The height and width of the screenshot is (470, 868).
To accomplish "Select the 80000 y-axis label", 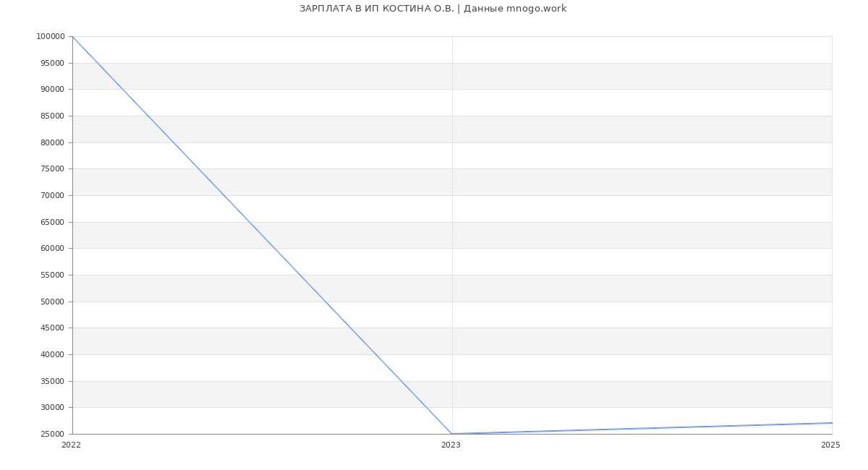I will tap(52, 142).
